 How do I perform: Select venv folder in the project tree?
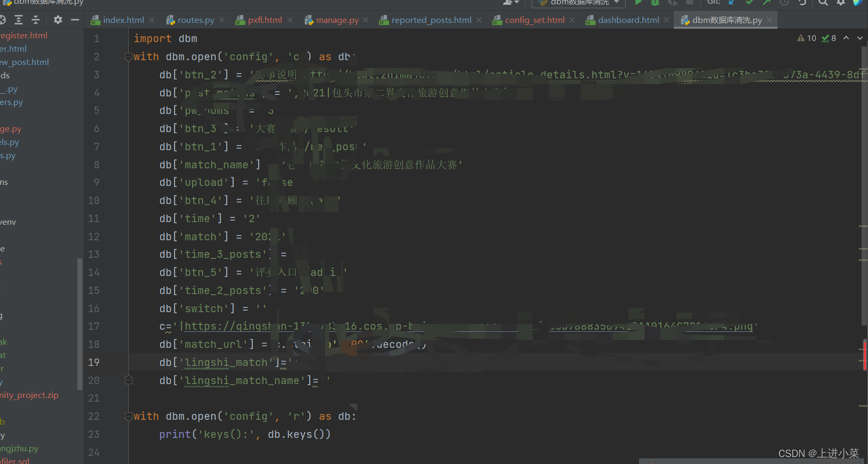(8, 222)
